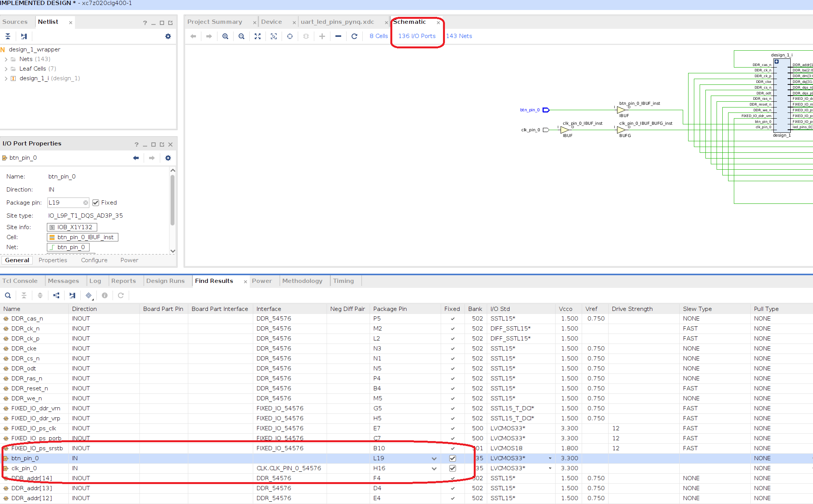
Task: Open I/O Std dropdown for clk_pin_0
Action: click(x=550, y=468)
